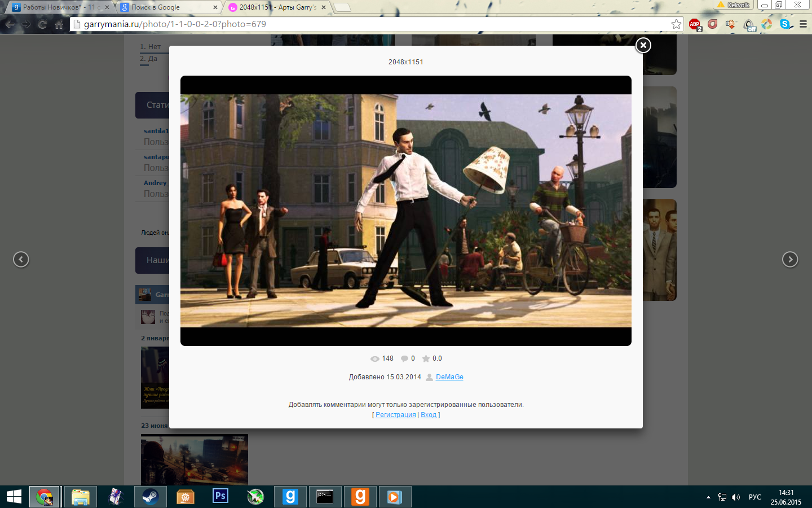
Task: Show hidden system tray icons
Action: click(x=708, y=497)
